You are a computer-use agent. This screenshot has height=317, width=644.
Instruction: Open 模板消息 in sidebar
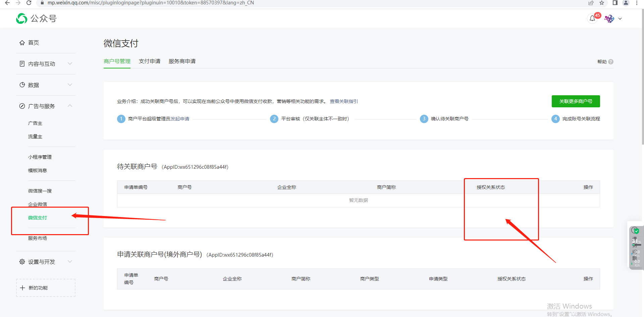38,170
